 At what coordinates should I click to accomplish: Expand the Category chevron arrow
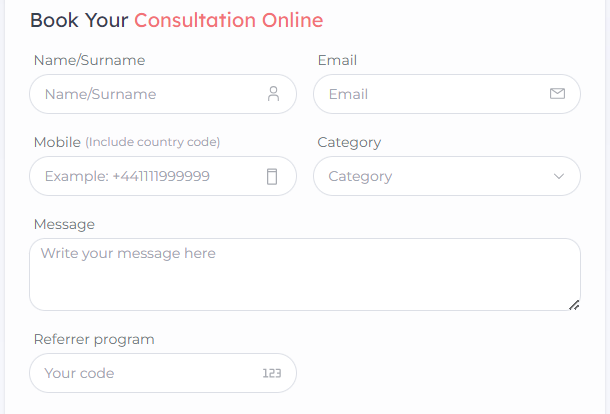pyautogui.click(x=559, y=176)
